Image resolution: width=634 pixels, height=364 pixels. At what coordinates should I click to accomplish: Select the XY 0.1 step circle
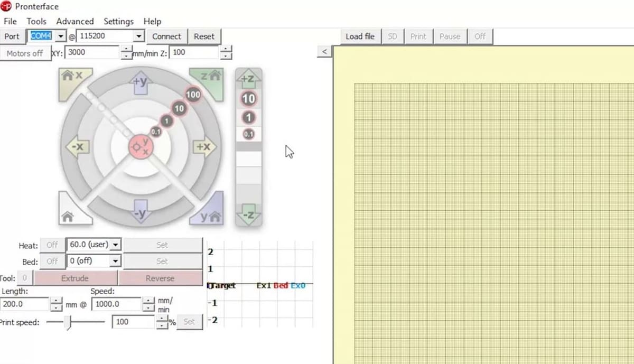coord(156,132)
